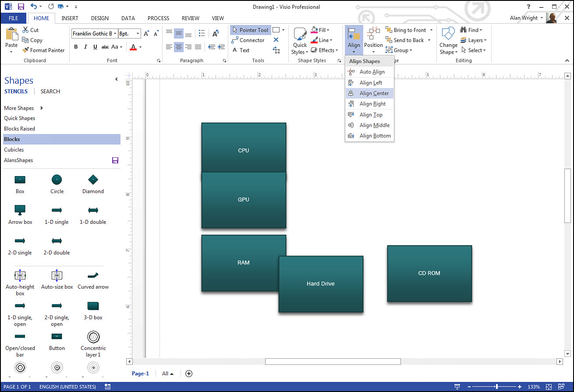Open Page-1 tab
This screenshot has height=392, width=574.
[140, 374]
